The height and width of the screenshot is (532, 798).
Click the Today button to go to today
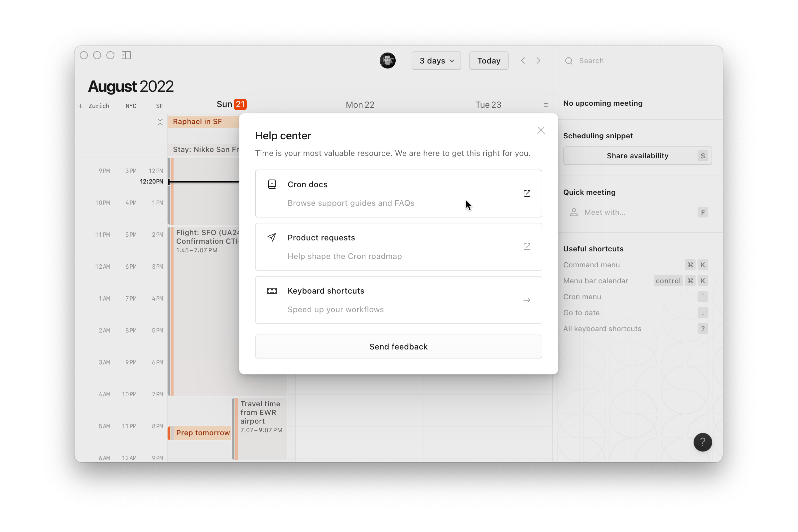coord(487,60)
